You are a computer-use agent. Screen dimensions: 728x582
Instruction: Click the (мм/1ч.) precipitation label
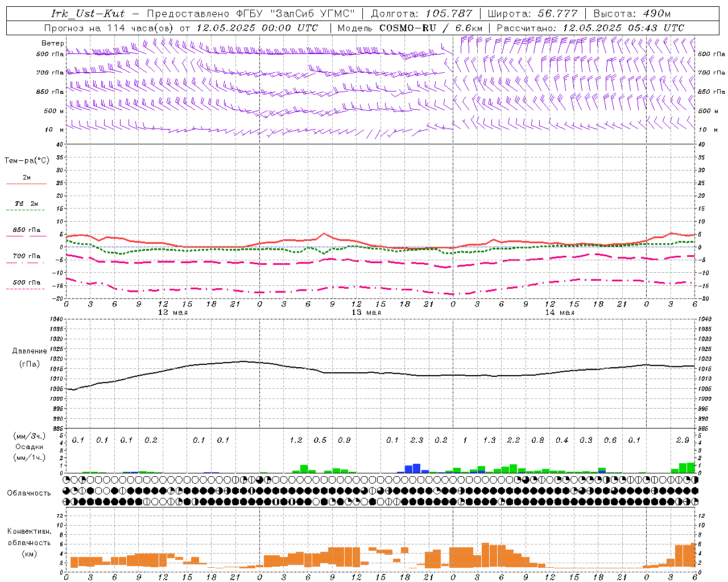(x=30, y=458)
